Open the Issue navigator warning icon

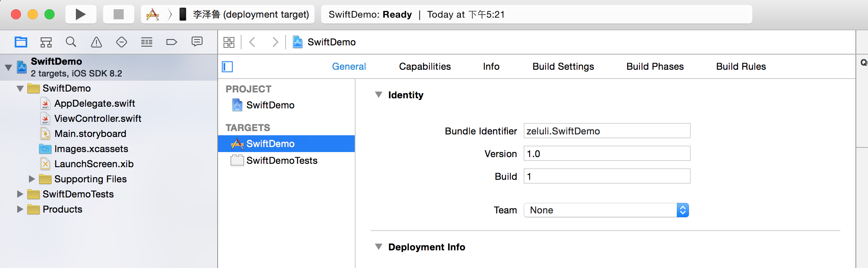click(x=96, y=42)
